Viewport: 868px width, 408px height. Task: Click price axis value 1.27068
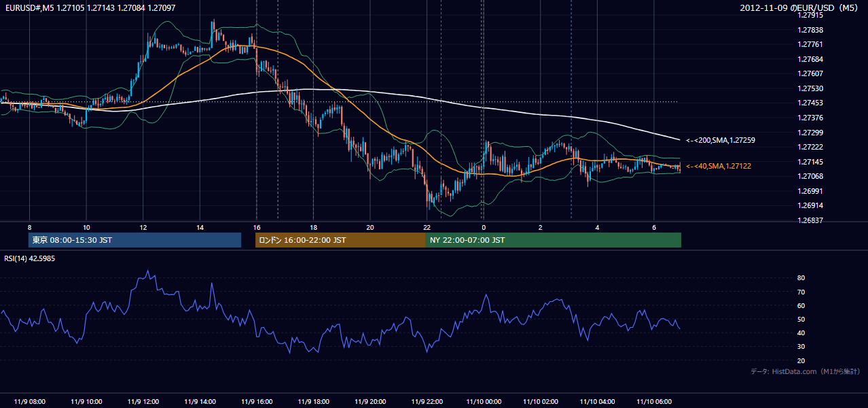point(810,176)
